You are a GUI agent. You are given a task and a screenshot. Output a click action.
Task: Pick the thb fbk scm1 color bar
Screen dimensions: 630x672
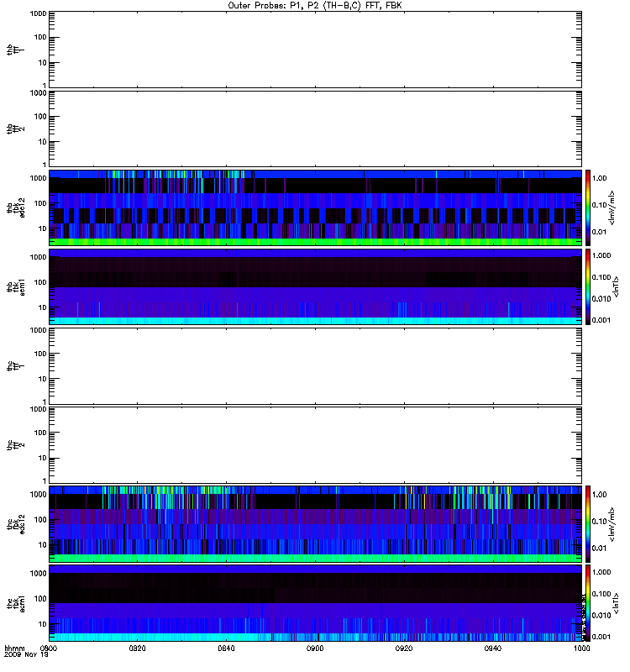588,286
